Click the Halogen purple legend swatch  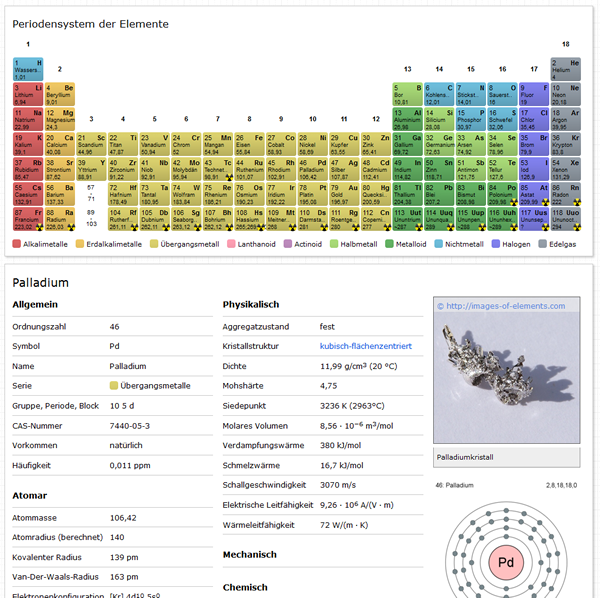point(496,244)
